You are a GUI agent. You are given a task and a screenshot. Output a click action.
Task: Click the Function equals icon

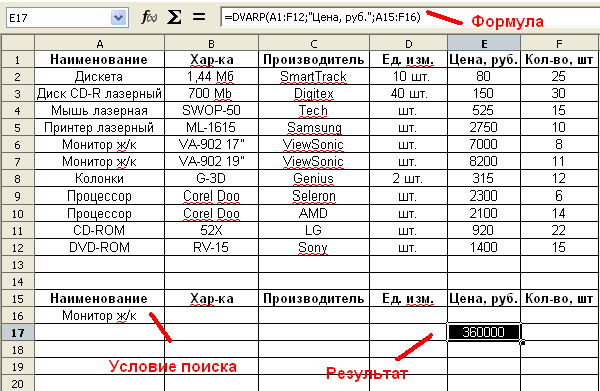(x=199, y=17)
